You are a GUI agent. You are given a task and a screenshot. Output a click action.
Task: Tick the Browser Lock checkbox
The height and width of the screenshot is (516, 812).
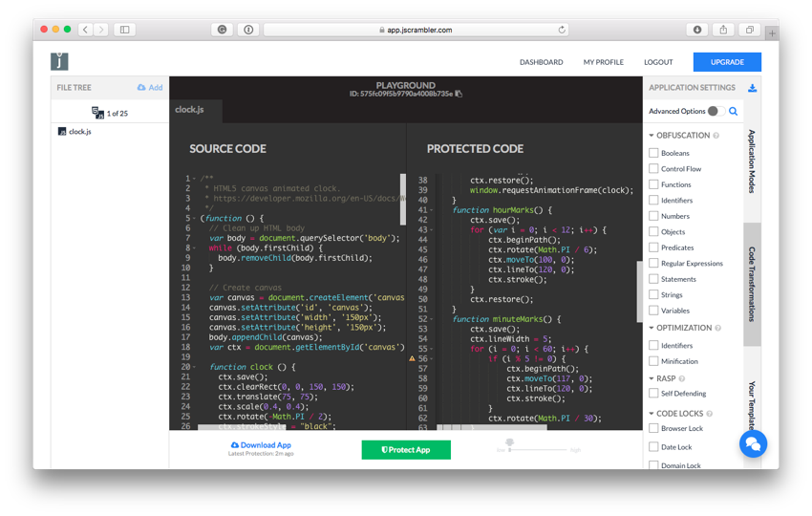pyautogui.click(x=653, y=428)
